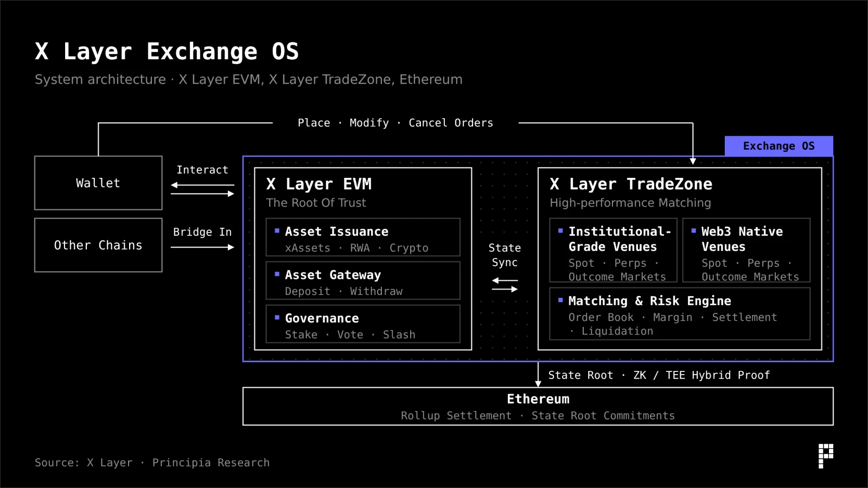Screen dimensions: 868x488
Task: Click the Exchange OS tab label
Action: pyautogui.click(x=778, y=146)
